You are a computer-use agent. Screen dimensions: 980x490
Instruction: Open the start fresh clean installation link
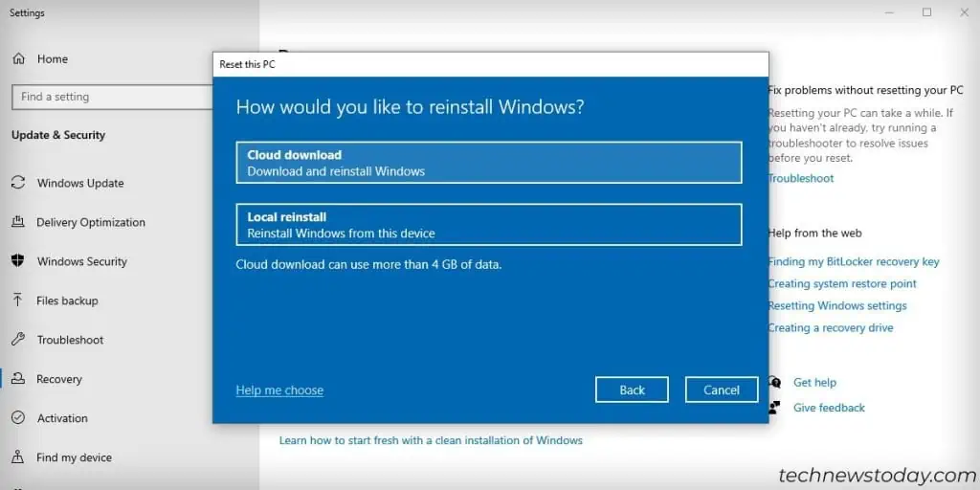point(431,440)
